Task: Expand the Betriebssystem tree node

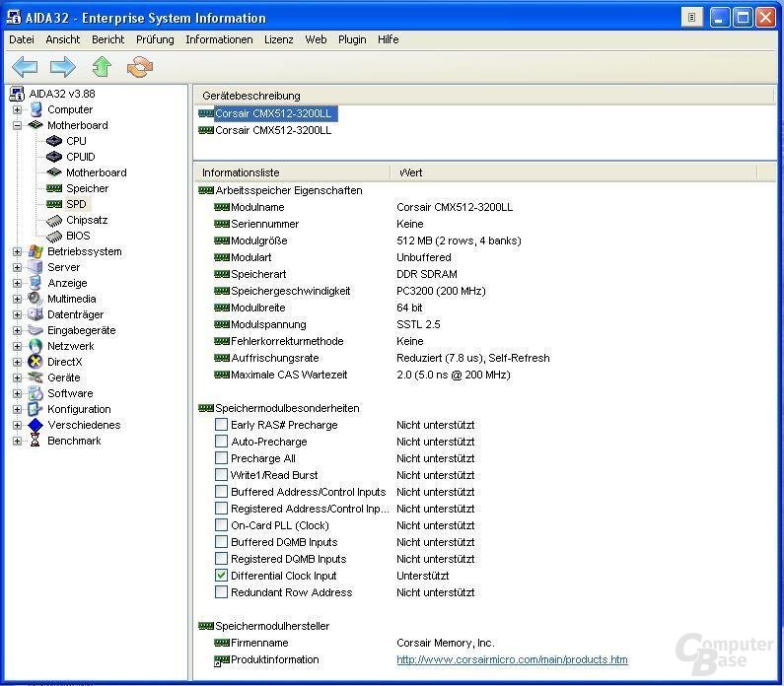Action: tap(17, 251)
